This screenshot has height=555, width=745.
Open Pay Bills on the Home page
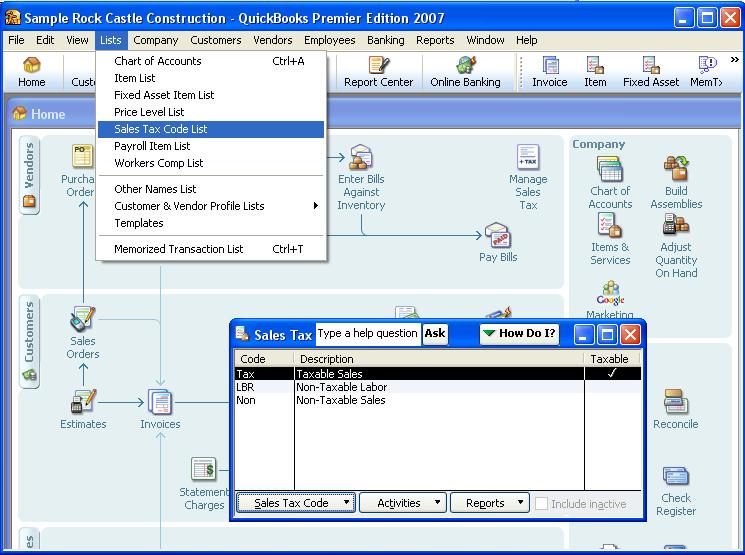click(498, 242)
